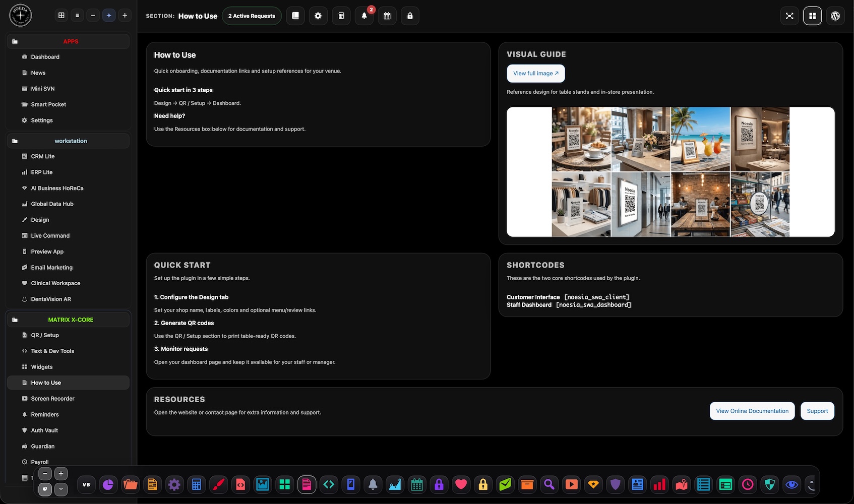Toggle the four-square grid layout view button
The image size is (854, 504).
click(x=812, y=16)
